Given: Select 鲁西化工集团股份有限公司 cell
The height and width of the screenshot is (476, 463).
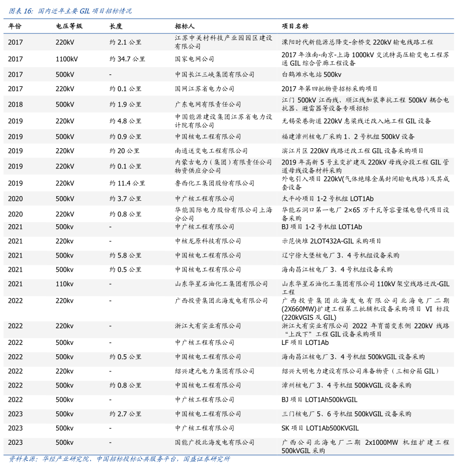Looking at the screenshot, I should 215,183.
